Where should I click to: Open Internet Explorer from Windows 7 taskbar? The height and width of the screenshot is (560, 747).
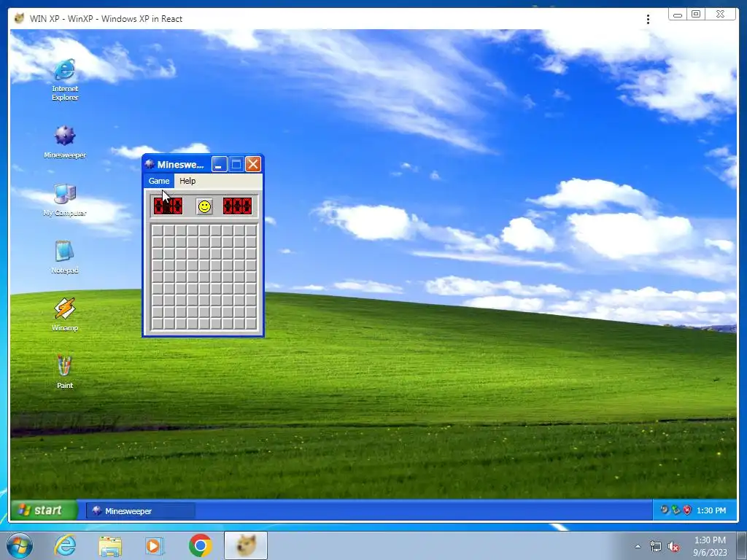tap(65, 545)
